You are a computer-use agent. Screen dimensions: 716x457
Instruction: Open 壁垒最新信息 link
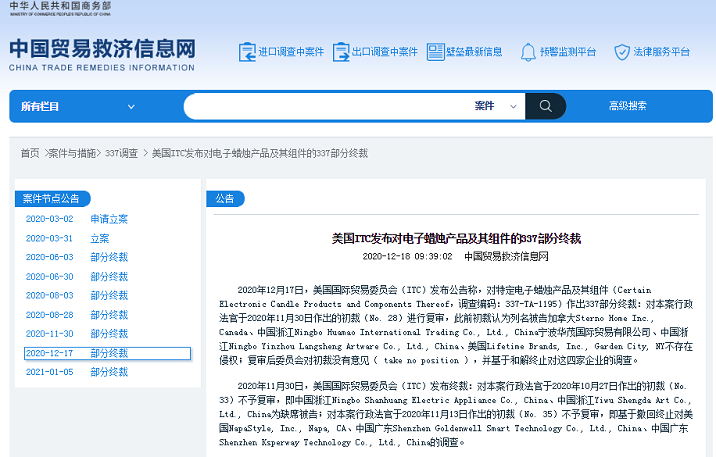(474, 52)
